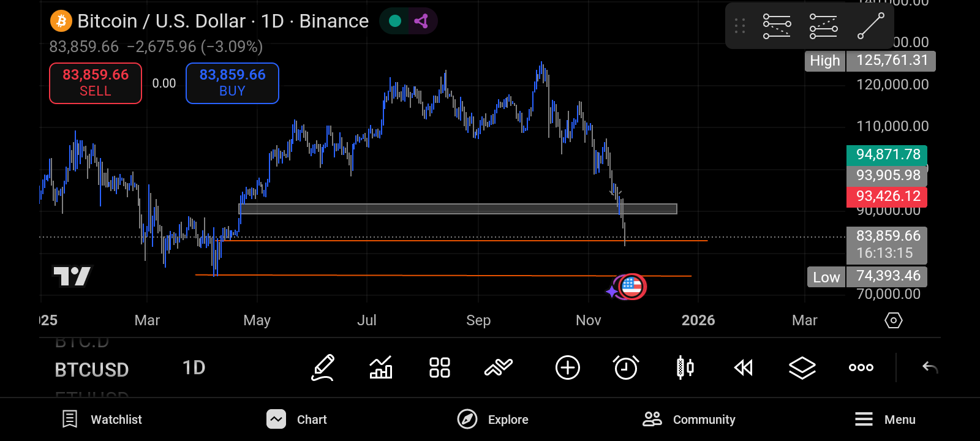Start bar replay with the rewind icon

point(744,367)
